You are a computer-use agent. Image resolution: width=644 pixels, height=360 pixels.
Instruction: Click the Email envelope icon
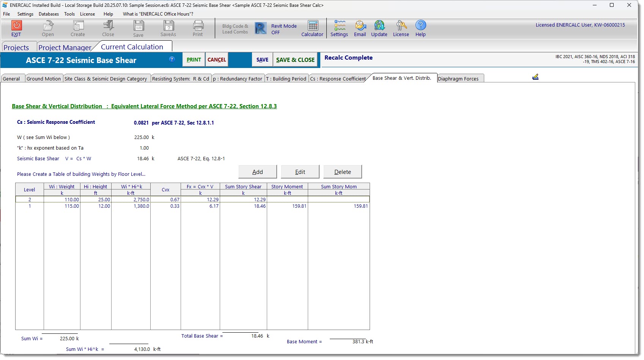(360, 25)
